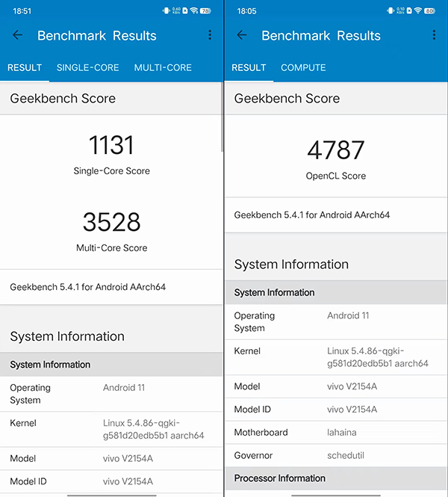Tap Wi-Fi icon in right status bar

(x=418, y=11)
